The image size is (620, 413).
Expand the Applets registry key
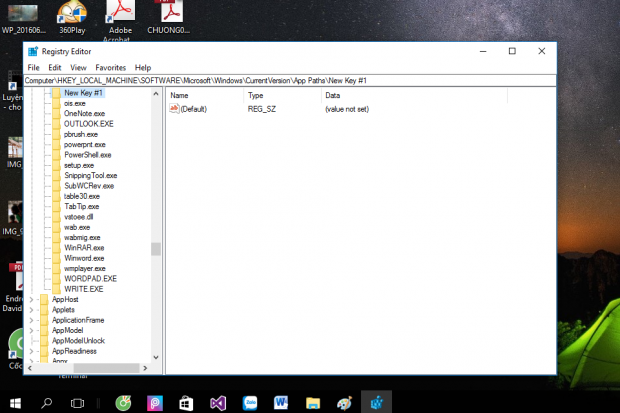tap(31, 310)
